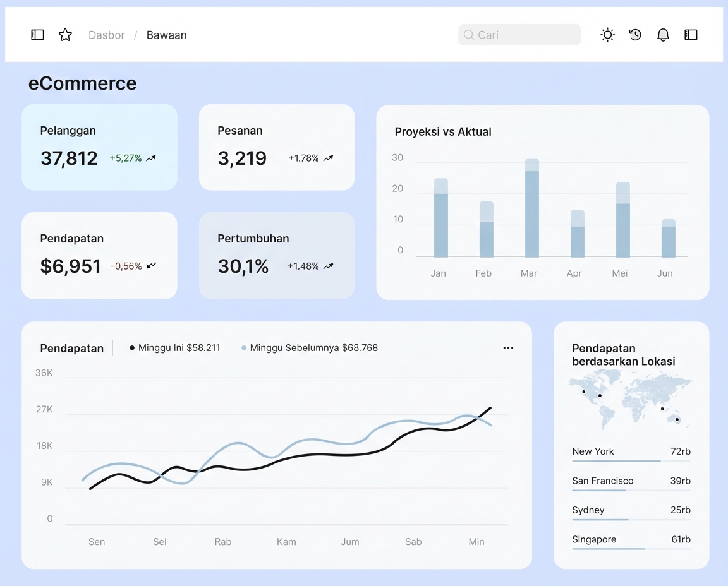Click the trend arrow next to +1,48%

(x=328, y=266)
